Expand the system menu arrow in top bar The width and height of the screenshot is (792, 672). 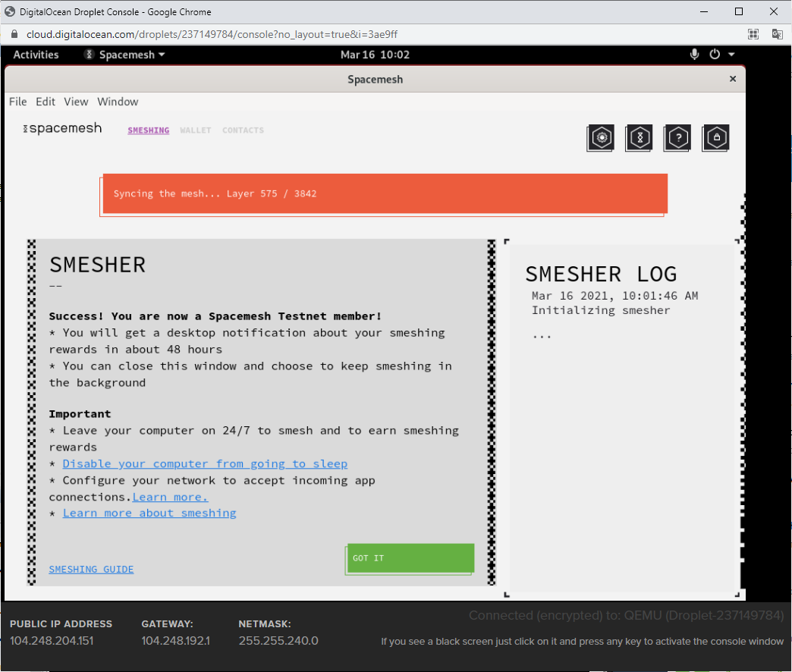coord(731,55)
